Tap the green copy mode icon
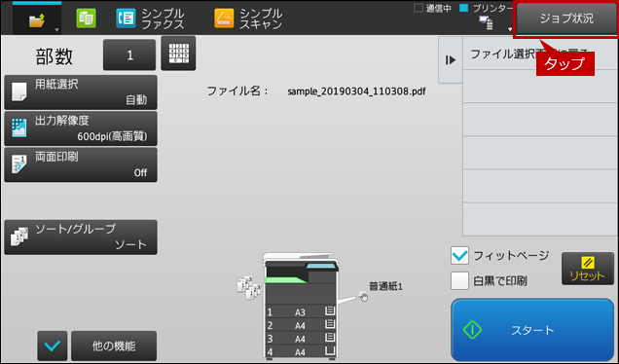 tap(86, 18)
